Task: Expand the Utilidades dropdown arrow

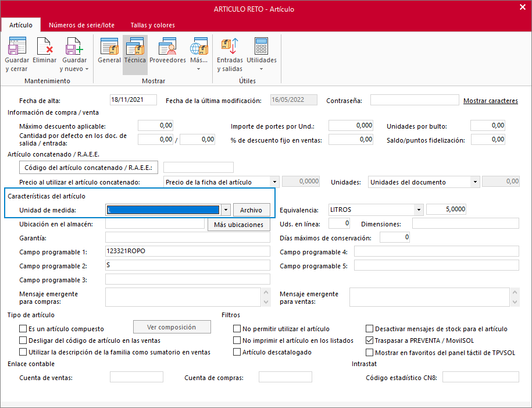Action: click(261, 69)
